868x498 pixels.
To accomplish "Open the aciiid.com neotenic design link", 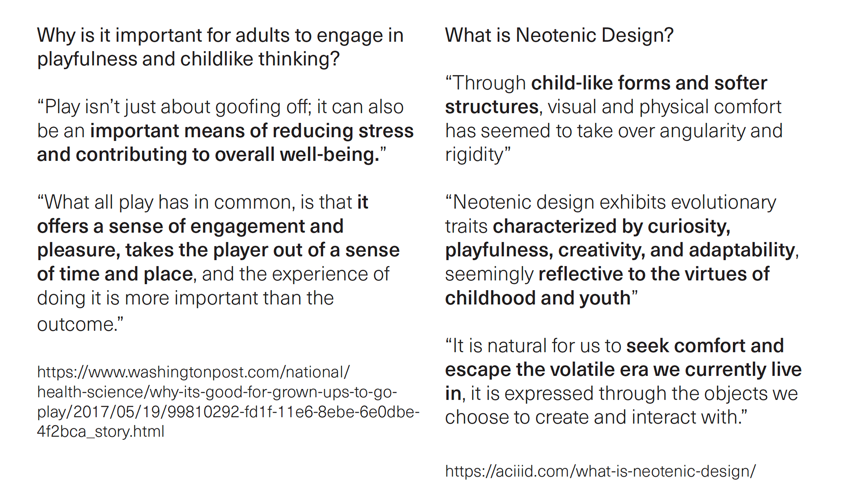I will (600, 471).
